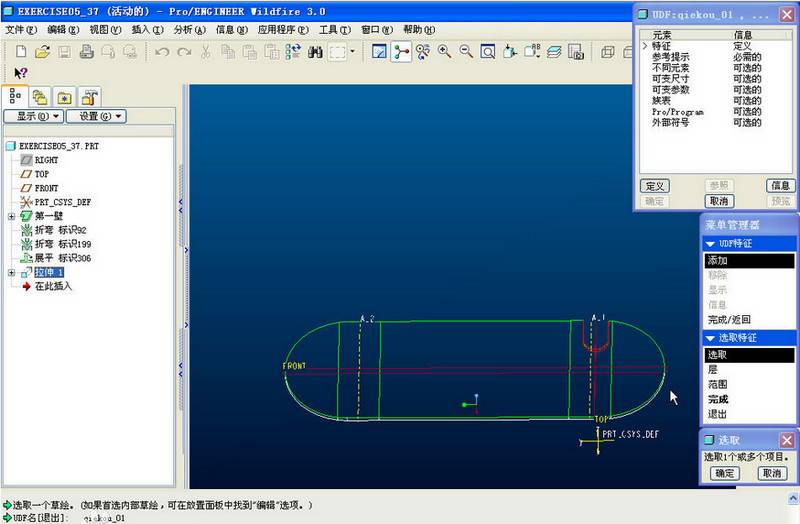Click the Undo arrow icon

pyautogui.click(x=161, y=51)
